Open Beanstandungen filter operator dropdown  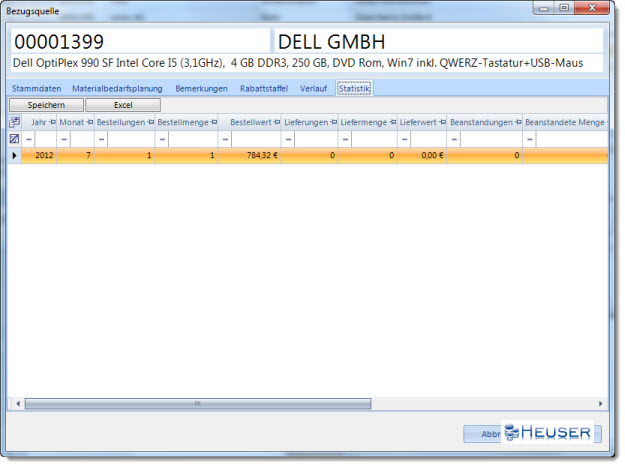[x=454, y=139]
